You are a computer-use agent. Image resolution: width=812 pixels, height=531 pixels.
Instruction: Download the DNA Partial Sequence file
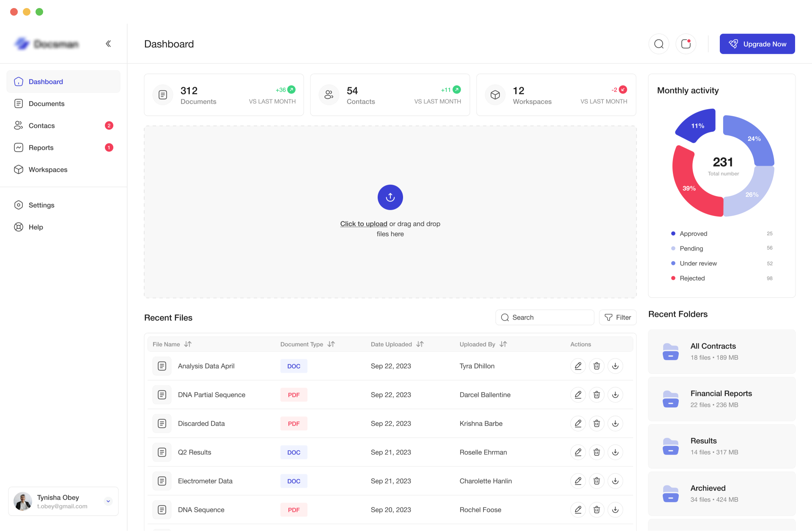pyautogui.click(x=615, y=395)
